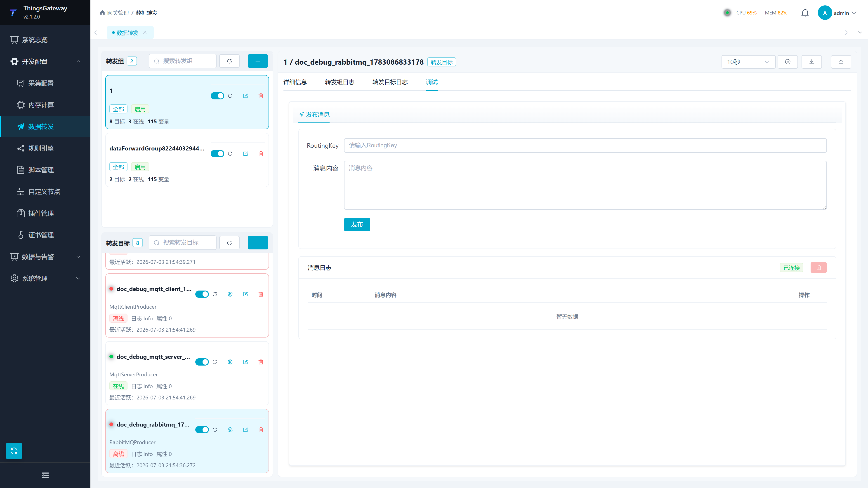Pause auto-refresh with the pause icon

pyautogui.click(x=788, y=62)
